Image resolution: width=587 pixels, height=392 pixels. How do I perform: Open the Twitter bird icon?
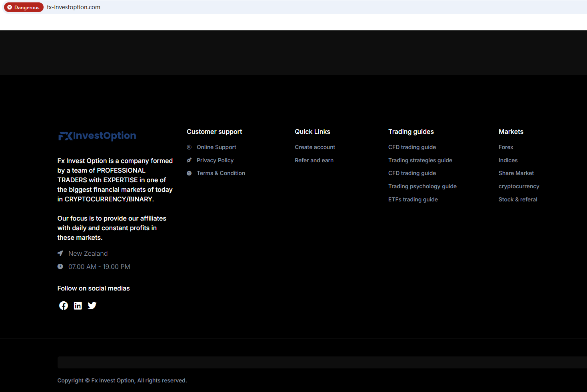pos(92,306)
